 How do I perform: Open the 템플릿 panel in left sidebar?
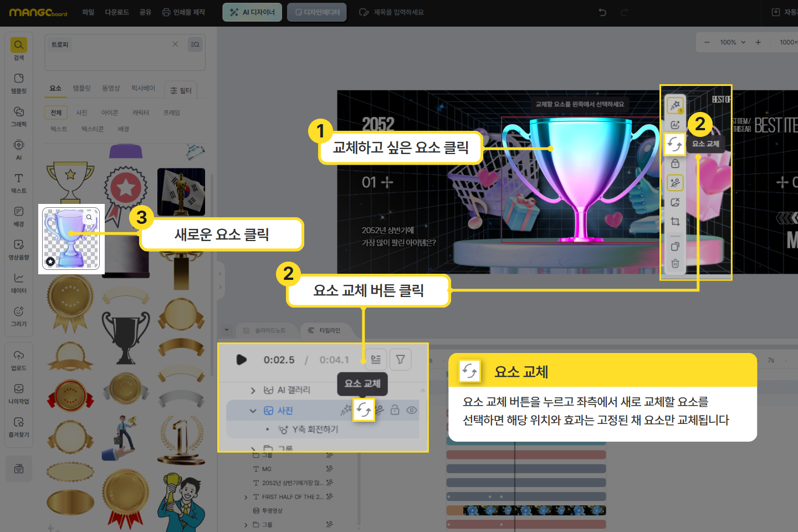(19, 83)
